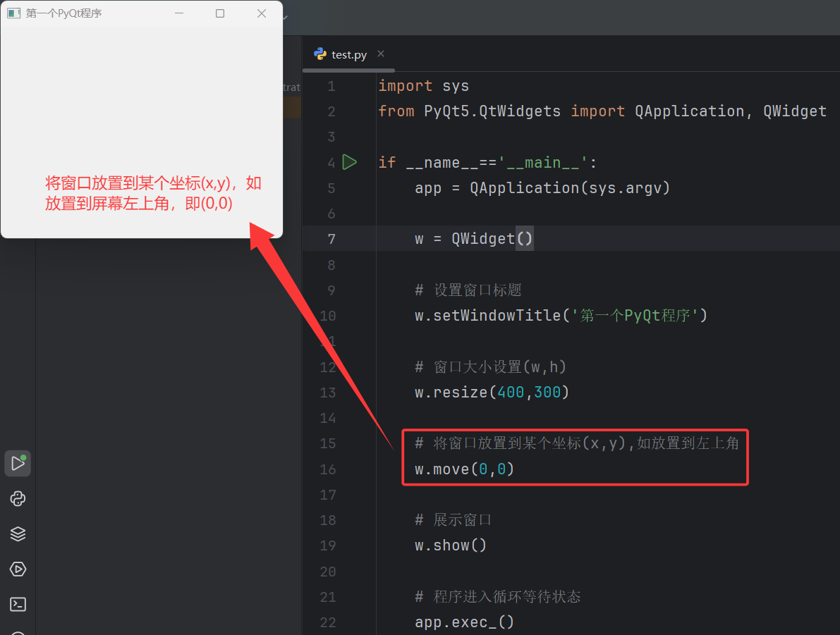Click the w.setWindowTitle code line
Screen dimensions: 840x635
561,315
